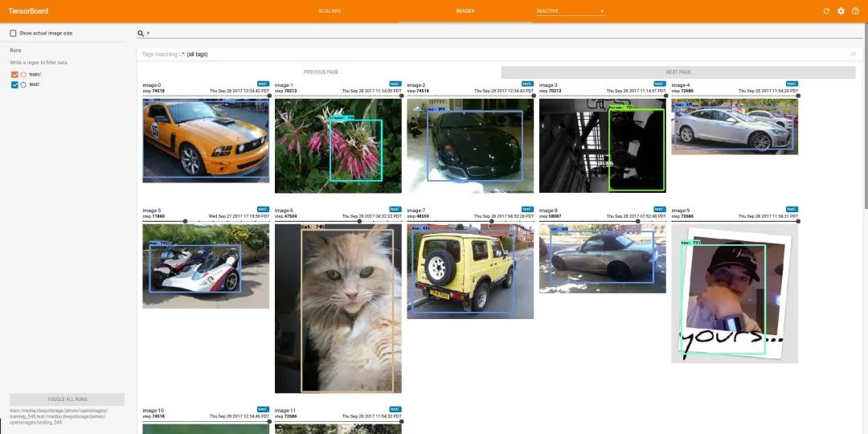Enable Show actual image size checkbox
The height and width of the screenshot is (434, 868).
pyautogui.click(x=14, y=33)
